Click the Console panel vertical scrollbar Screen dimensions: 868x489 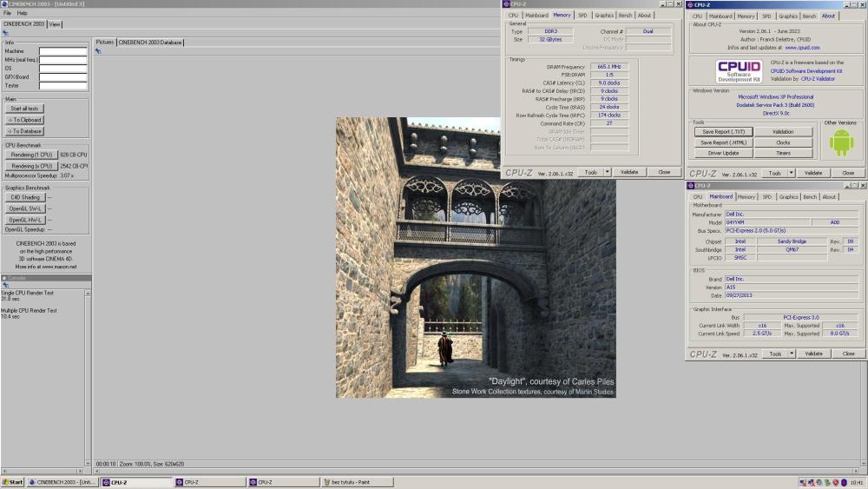click(88, 377)
